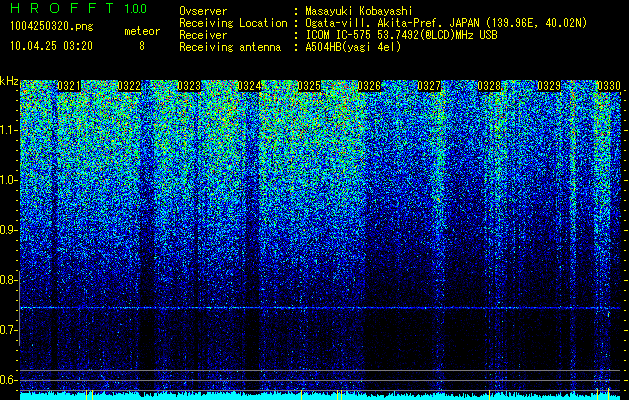Click the 0.8 kHz axis label
629x400 pixels.
(9, 280)
